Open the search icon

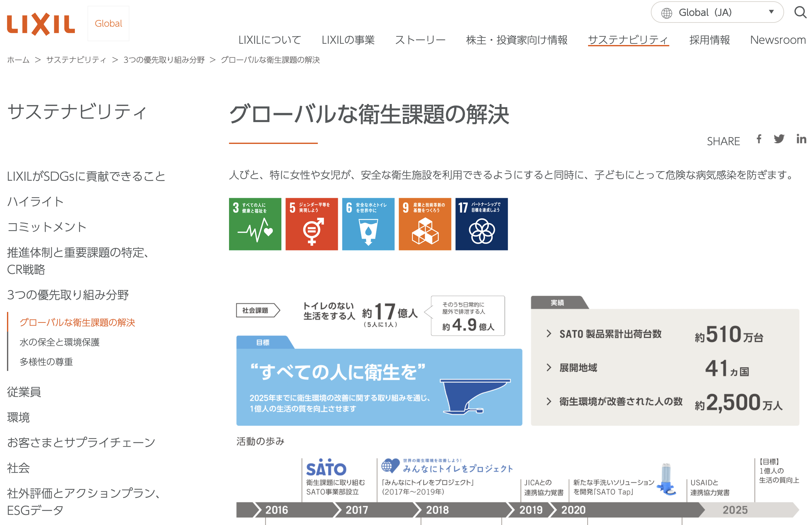click(x=800, y=13)
